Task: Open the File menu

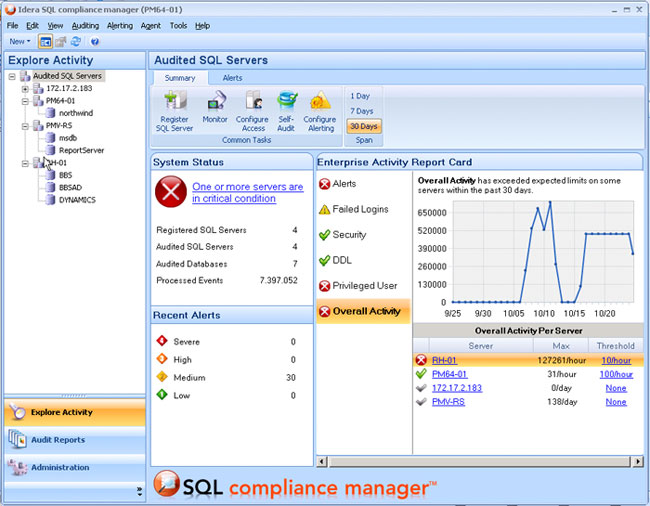Action: [12, 26]
